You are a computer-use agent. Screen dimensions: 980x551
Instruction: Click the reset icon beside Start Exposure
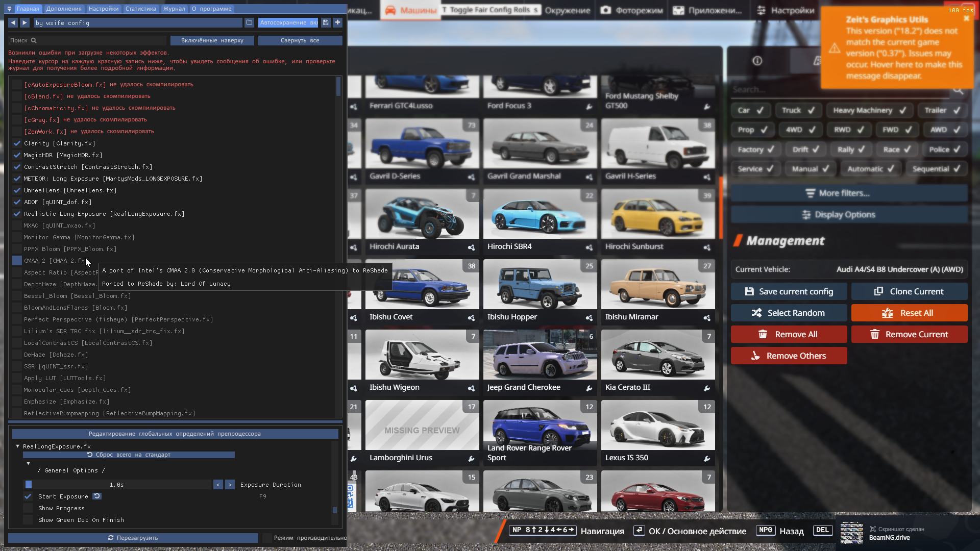pyautogui.click(x=97, y=496)
